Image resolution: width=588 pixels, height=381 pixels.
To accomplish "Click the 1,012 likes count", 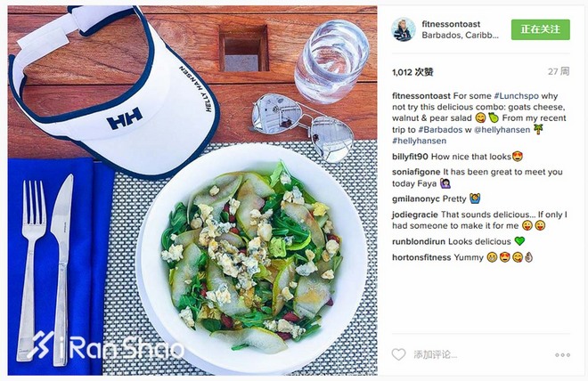I will [x=412, y=72].
